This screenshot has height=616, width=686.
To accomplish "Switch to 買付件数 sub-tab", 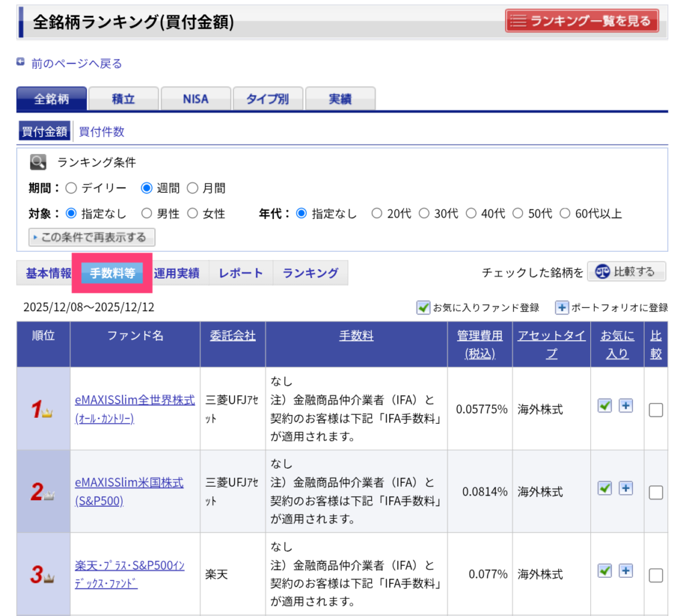I will (x=102, y=132).
